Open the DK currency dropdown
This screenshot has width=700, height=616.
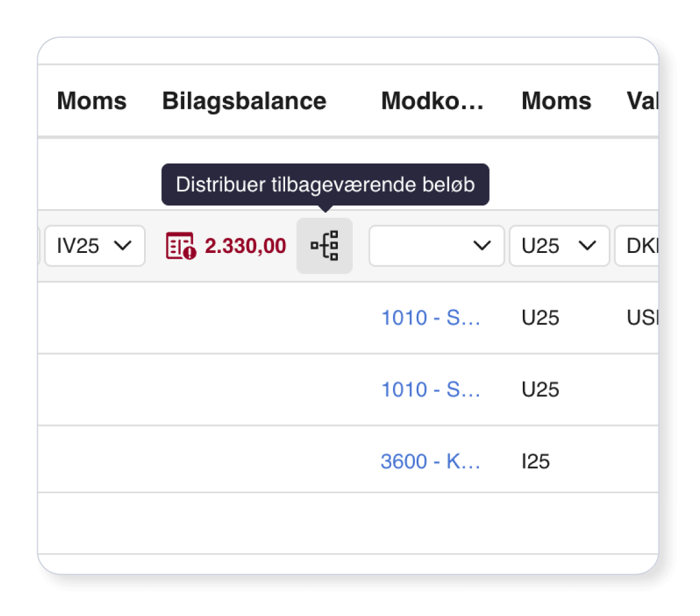pyautogui.click(x=637, y=246)
